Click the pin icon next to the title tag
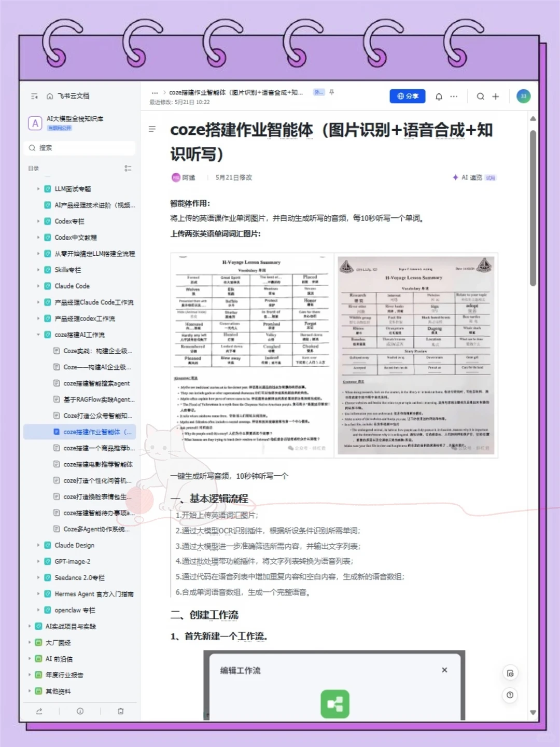This screenshot has width=560, height=747. [331, 92]
